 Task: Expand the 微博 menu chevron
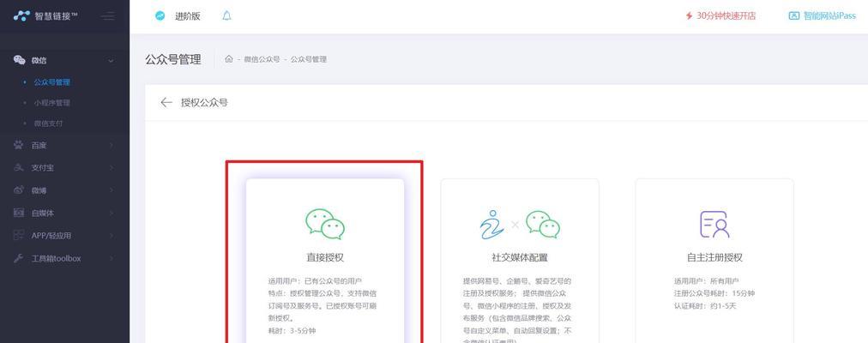[111, 190]
